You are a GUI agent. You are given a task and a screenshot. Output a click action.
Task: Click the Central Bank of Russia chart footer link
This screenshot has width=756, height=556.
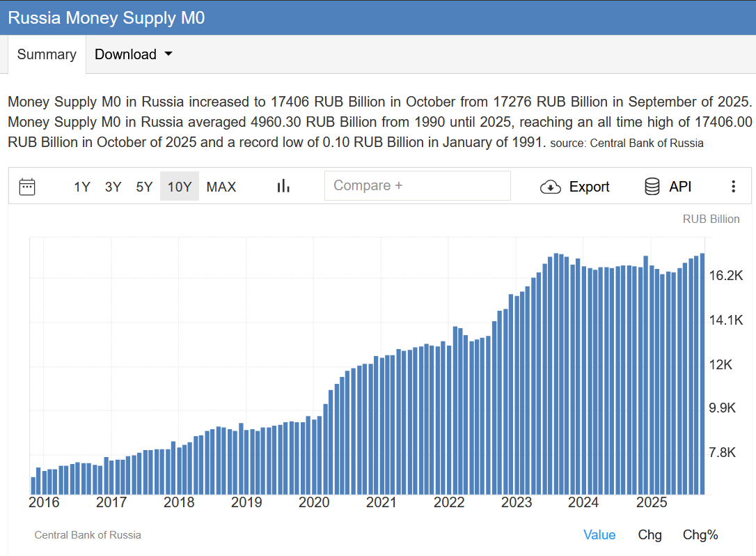(88, 535)
